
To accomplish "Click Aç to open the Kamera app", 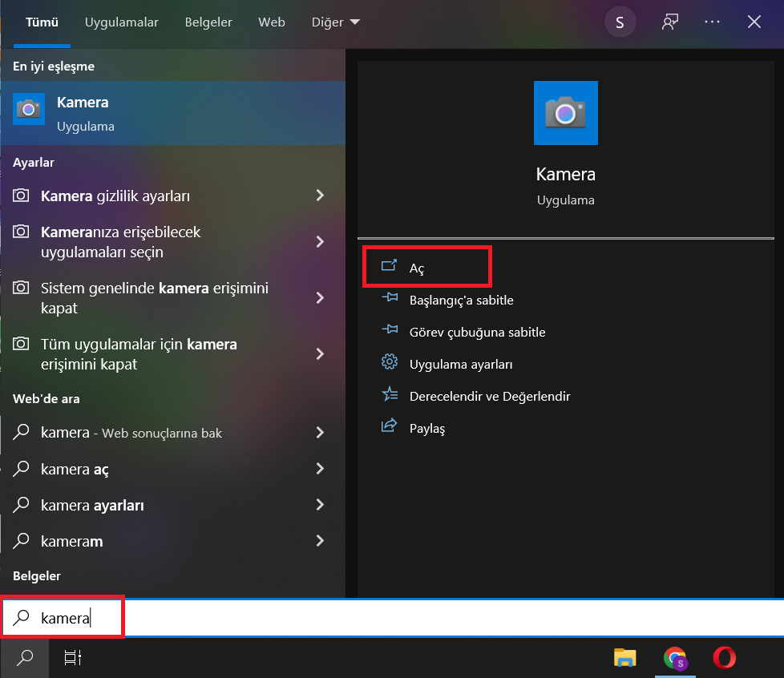I will 417,268.
